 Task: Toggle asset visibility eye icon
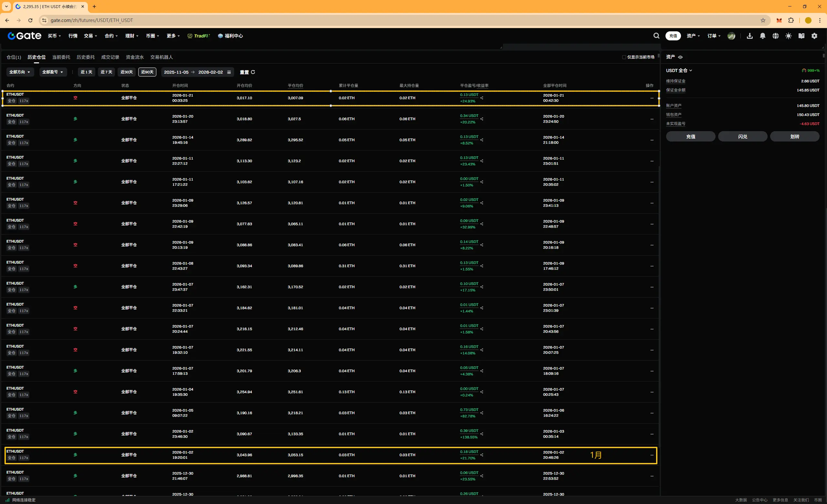(x=680, y=58)
